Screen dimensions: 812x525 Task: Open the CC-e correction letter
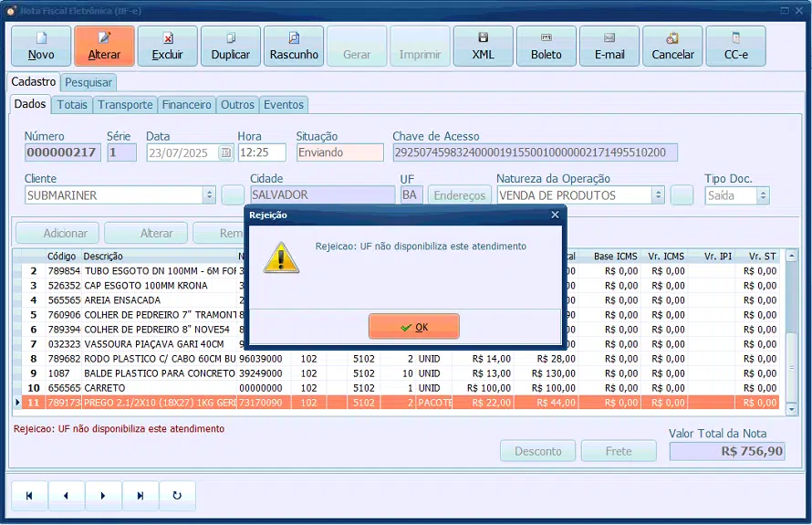[x=736, y=47]
